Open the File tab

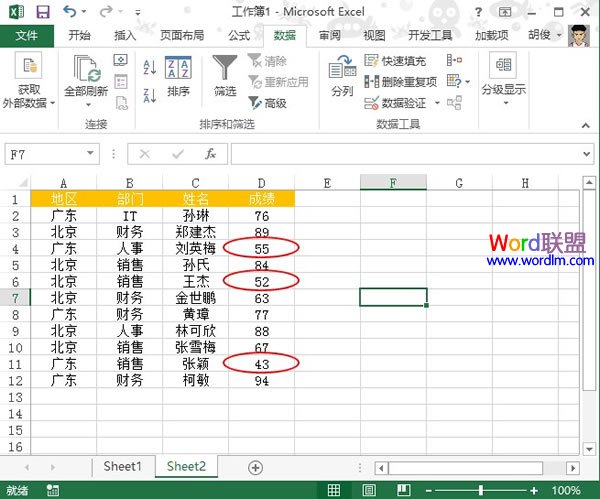(27, 36)
